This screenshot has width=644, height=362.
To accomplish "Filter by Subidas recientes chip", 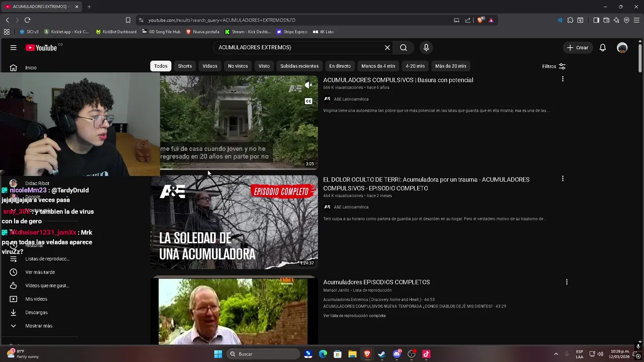I will click(x=299, y=66).
